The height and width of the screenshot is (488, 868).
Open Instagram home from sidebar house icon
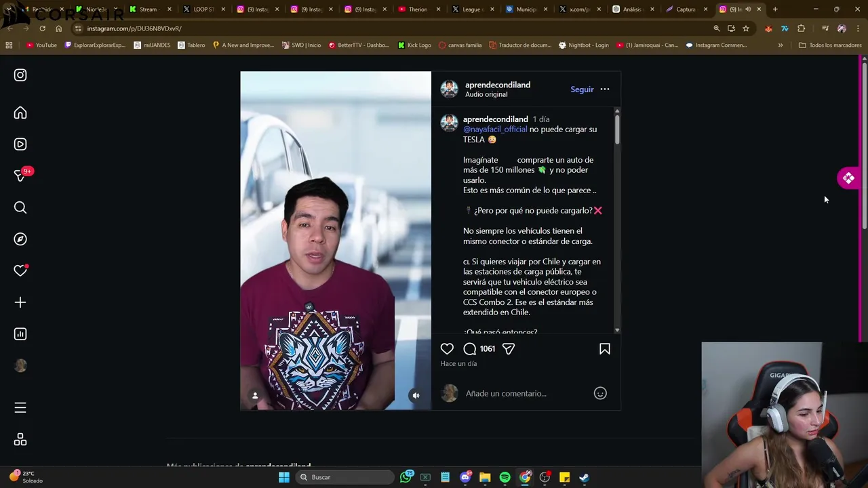(x=20, y=113)
